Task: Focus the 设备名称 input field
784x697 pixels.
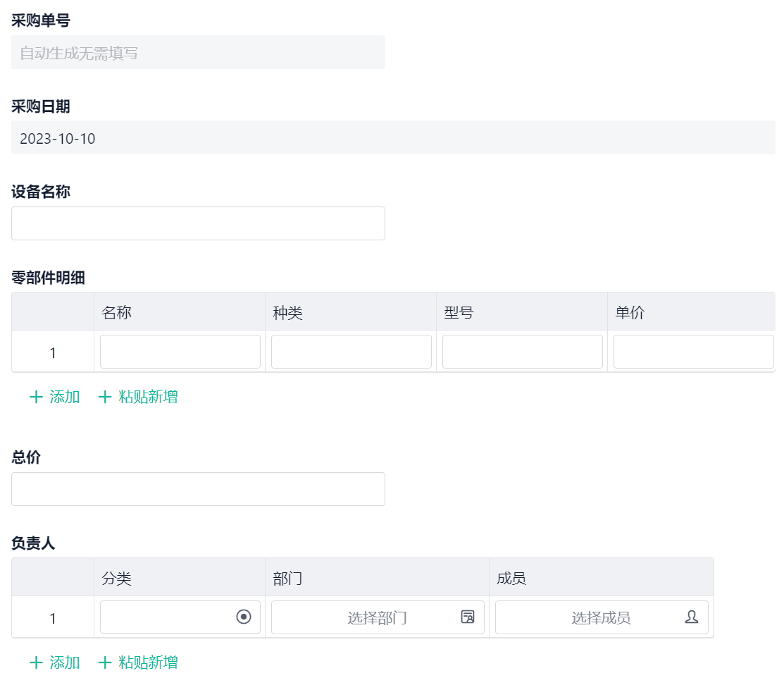Action: [x=198, y=223]
